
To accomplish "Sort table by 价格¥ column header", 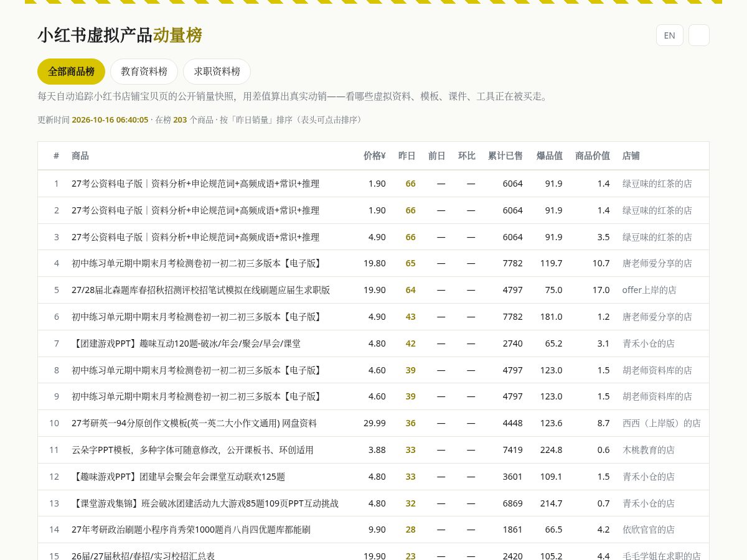I will pos(375,156).
